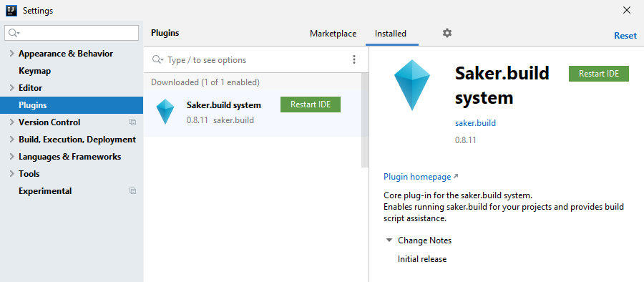Screen dimensions: 644x282
Task: Click version 0.8.11 in details pane
Action: point(465,140)
